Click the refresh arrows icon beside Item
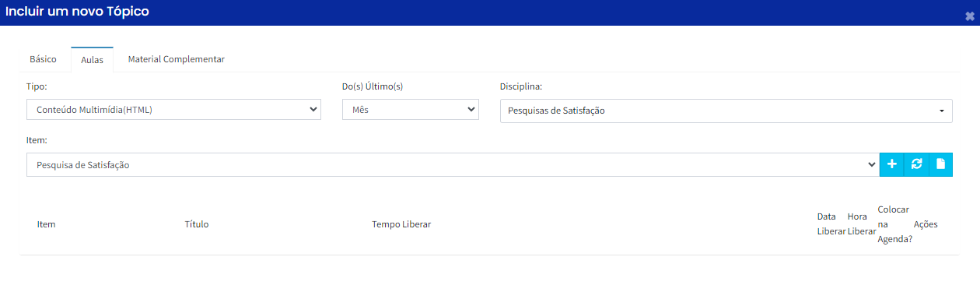This screenshot has width=980, height=285. (916, 164)
